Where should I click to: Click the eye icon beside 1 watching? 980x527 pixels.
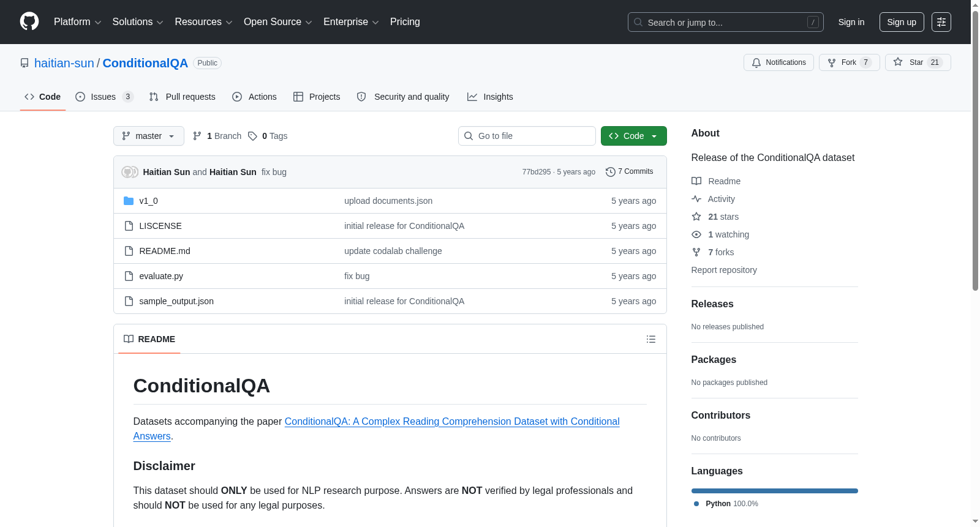coord(696,234)
